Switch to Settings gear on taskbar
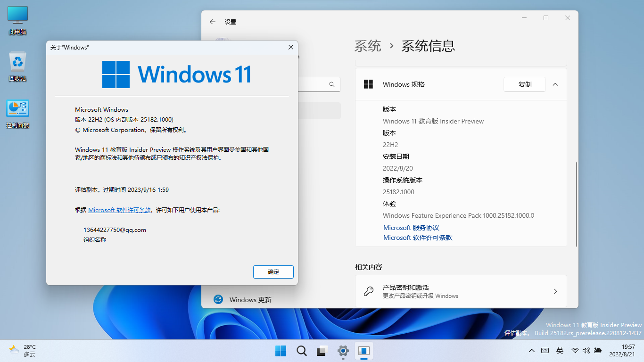 (x=343, y=351)
